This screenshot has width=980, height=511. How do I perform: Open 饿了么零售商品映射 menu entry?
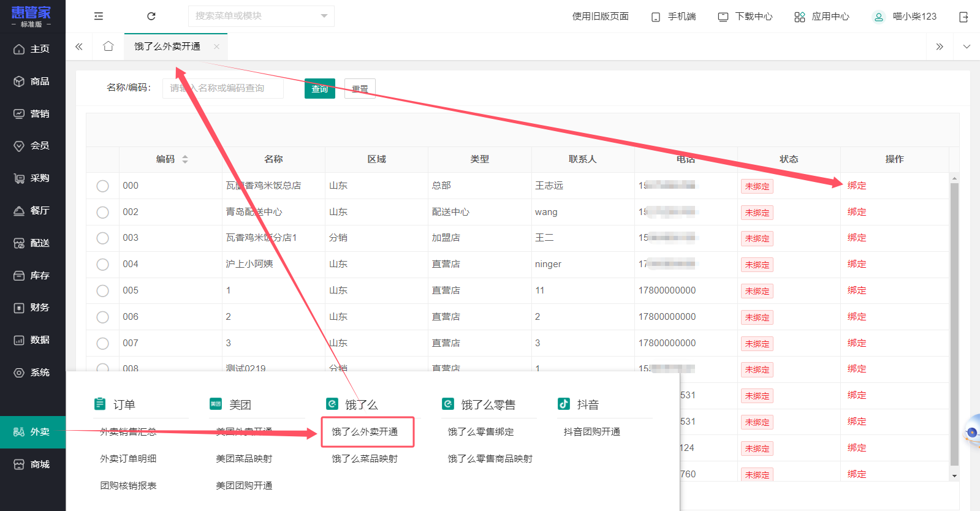click(490, 459)
